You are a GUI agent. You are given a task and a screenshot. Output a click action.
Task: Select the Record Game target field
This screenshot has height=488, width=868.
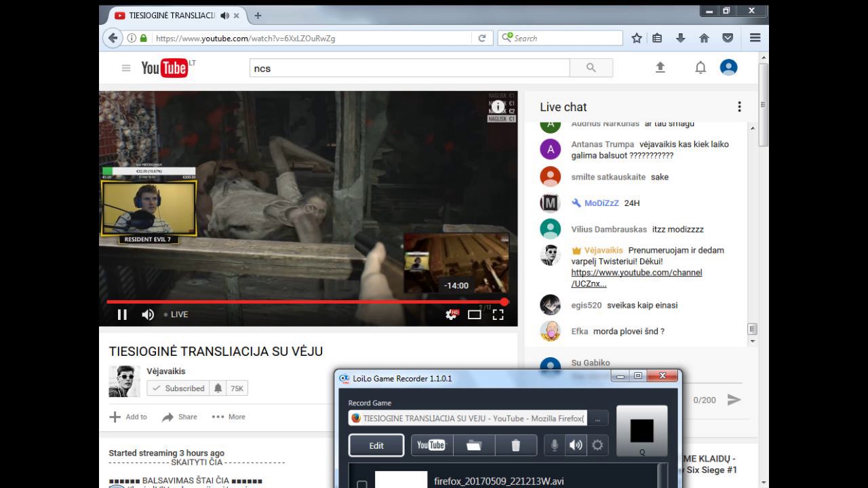[x=467, y=418]
